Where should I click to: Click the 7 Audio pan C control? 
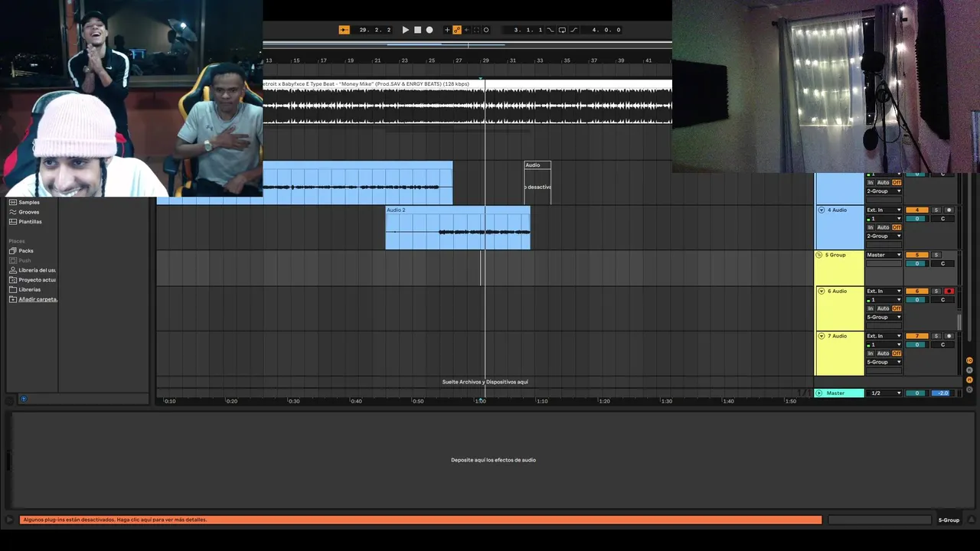coord(942,344)
